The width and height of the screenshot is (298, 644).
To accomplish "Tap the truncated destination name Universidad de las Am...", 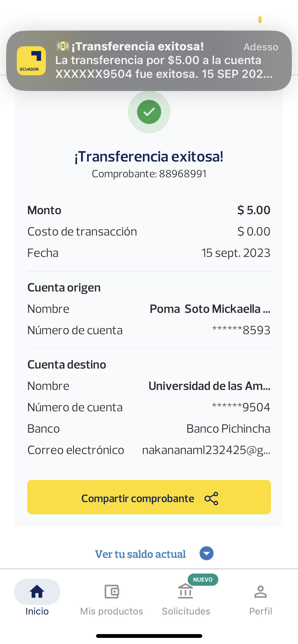I will click(x=209, y=386).
